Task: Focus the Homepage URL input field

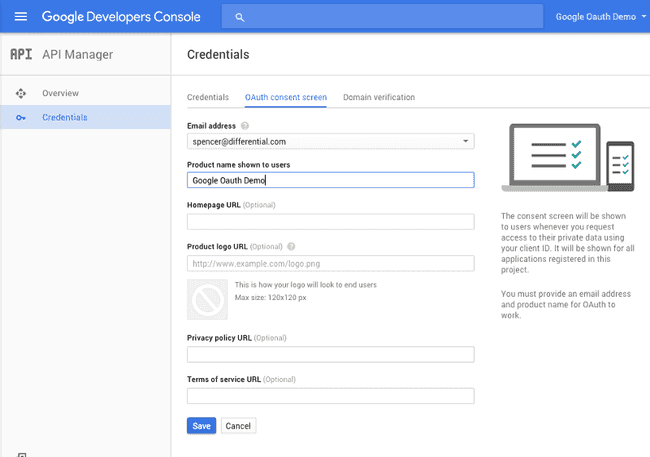Action: pos(330,222)
